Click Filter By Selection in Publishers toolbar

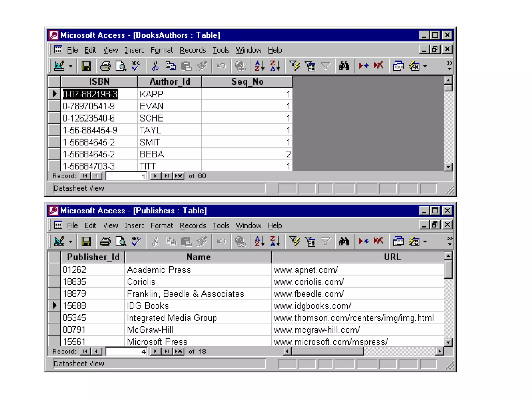(x=295, y=242)
